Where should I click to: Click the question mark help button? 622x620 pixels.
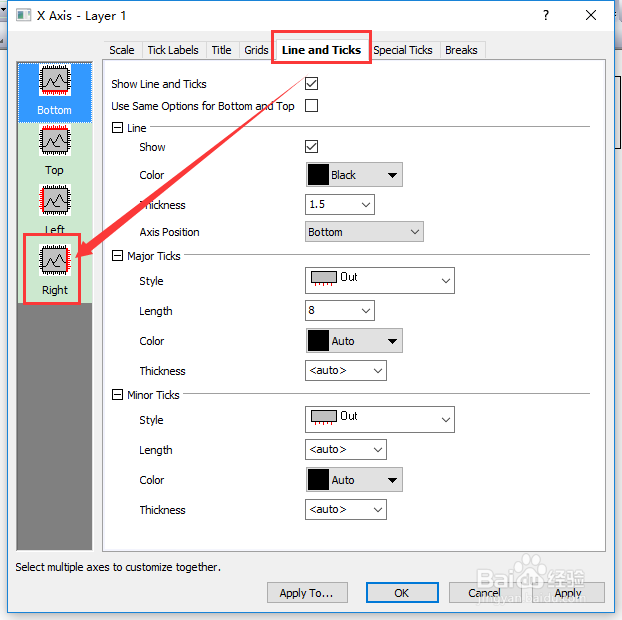click(546, 15)
